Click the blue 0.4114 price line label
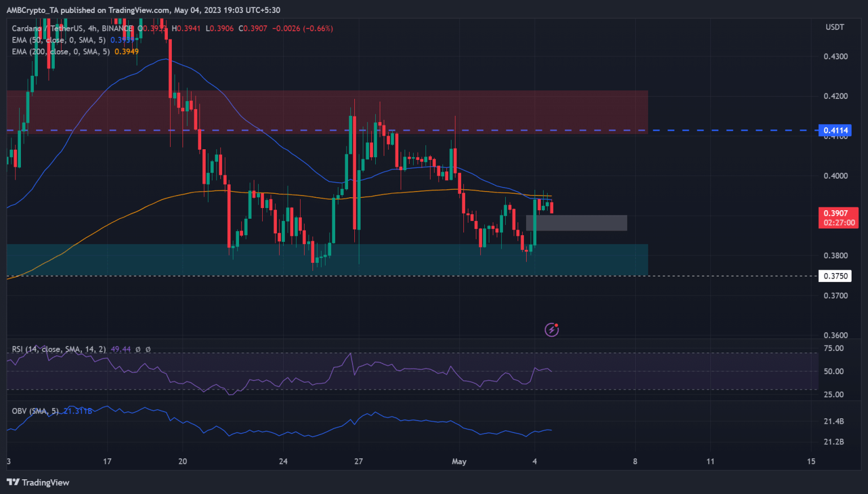Screen dimensions: 868x494 point(835,131)
